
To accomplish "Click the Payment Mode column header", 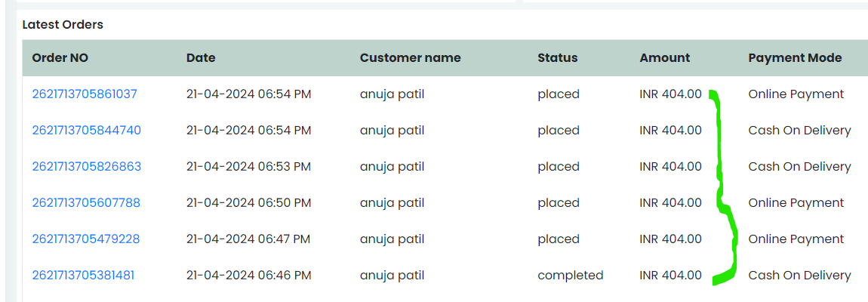I will coord(795,57).
